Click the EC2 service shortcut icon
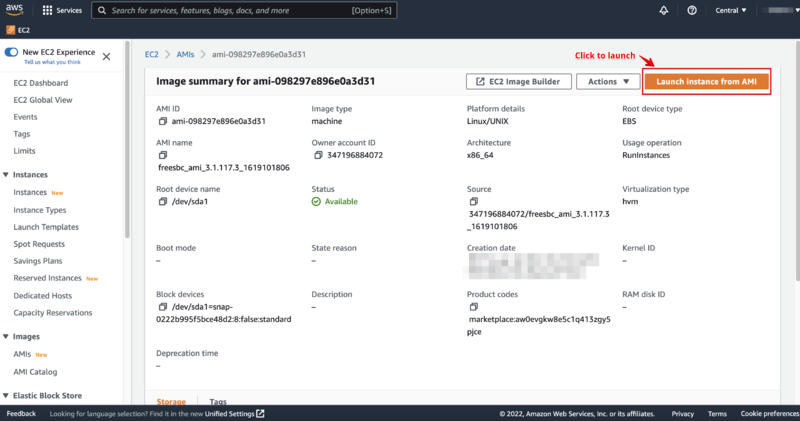This screenshot has height=421, width=800. pyautogui.click(x=10, y=30)
